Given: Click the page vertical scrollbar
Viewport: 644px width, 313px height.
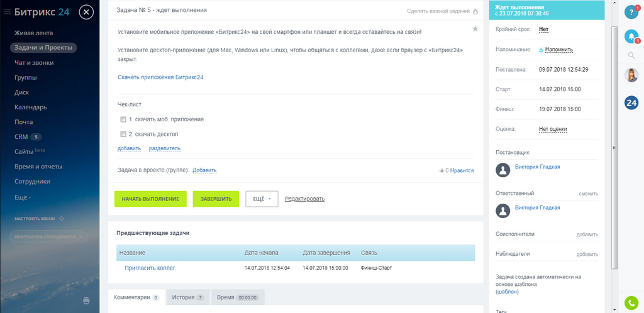Looking at the screenshot, I should tap(614, 148).
